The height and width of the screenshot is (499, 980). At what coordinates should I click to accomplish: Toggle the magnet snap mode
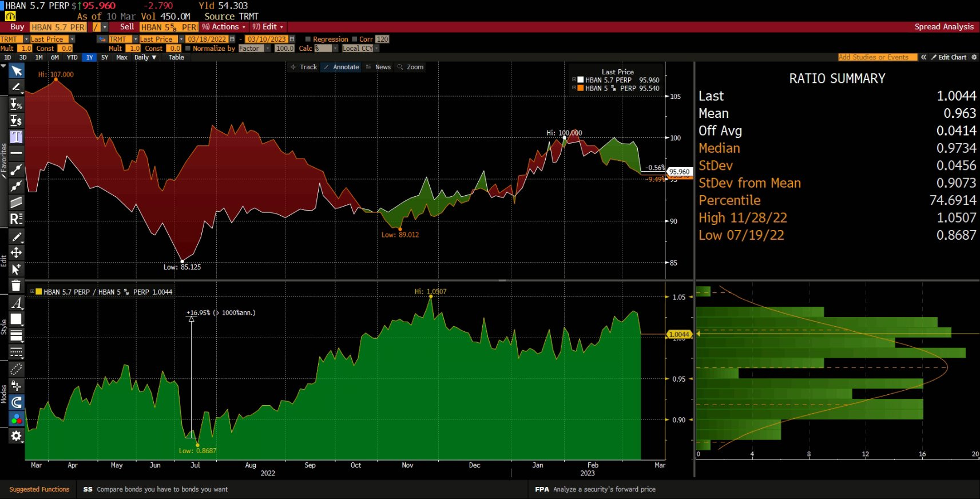16,402
